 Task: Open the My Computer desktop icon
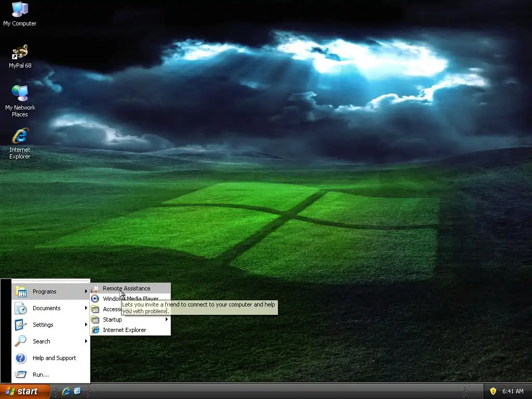click(x=20, y=14)
